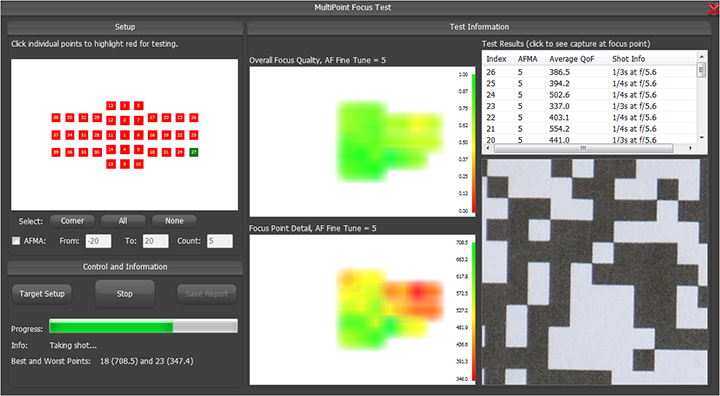Click the results list scroll-up arrow
Viewport: 720px width, 396px height.
point(701,57)
